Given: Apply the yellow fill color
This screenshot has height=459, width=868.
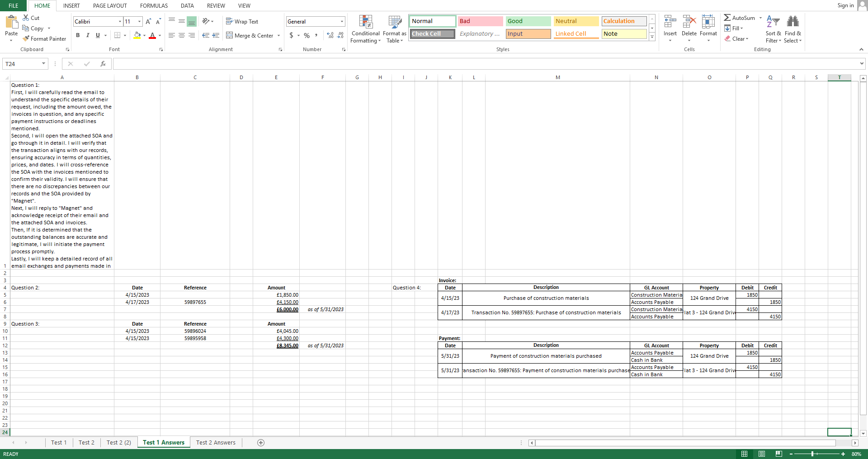Looking at the screenshot, I should tap(137, 35).
